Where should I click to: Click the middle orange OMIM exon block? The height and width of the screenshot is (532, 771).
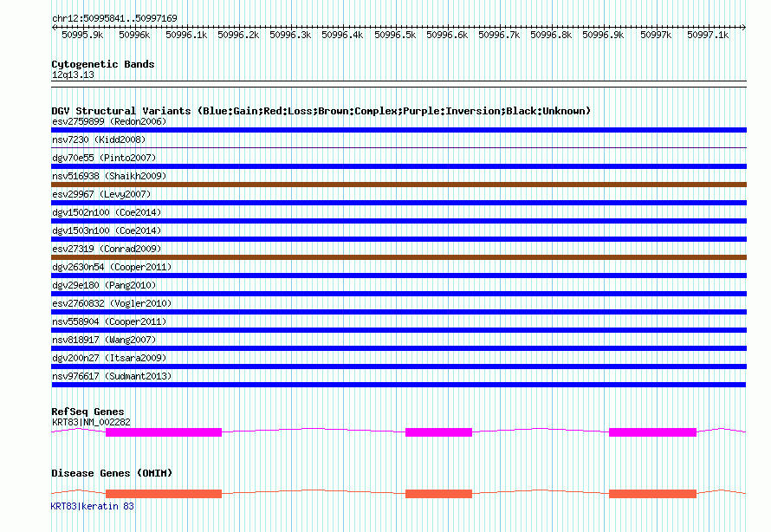[x=438, y=494]
